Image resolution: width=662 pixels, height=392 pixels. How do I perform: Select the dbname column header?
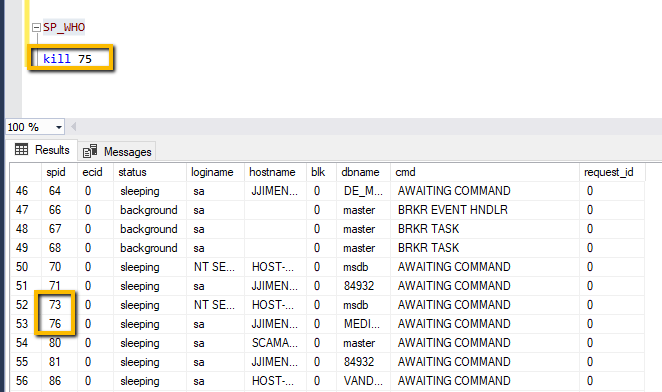tap(363, 172)
